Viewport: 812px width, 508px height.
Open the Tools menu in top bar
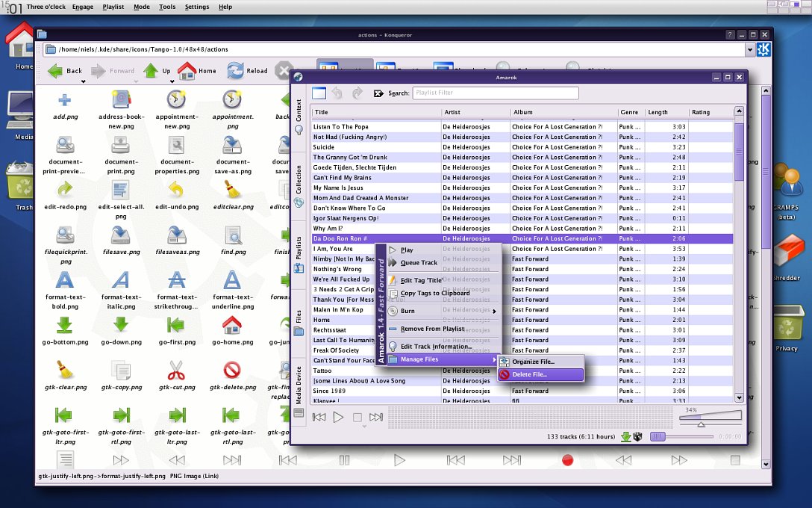(166, 7)
